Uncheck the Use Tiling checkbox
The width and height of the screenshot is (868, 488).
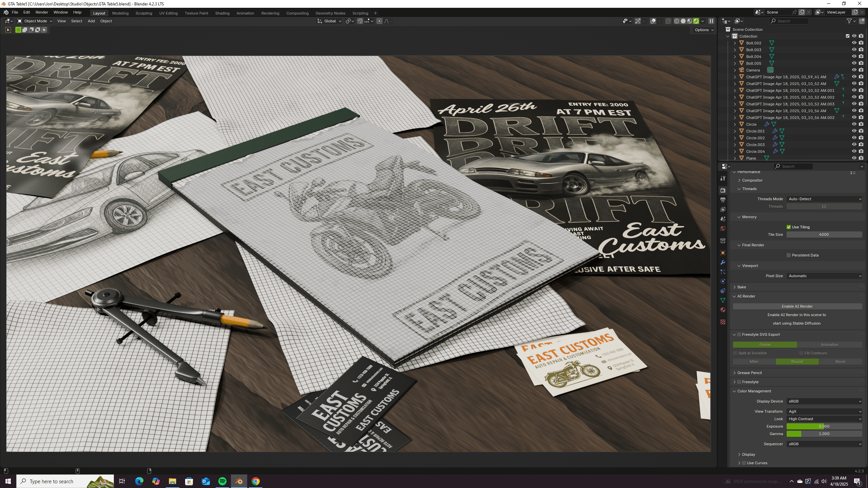[x=789, y=227]
